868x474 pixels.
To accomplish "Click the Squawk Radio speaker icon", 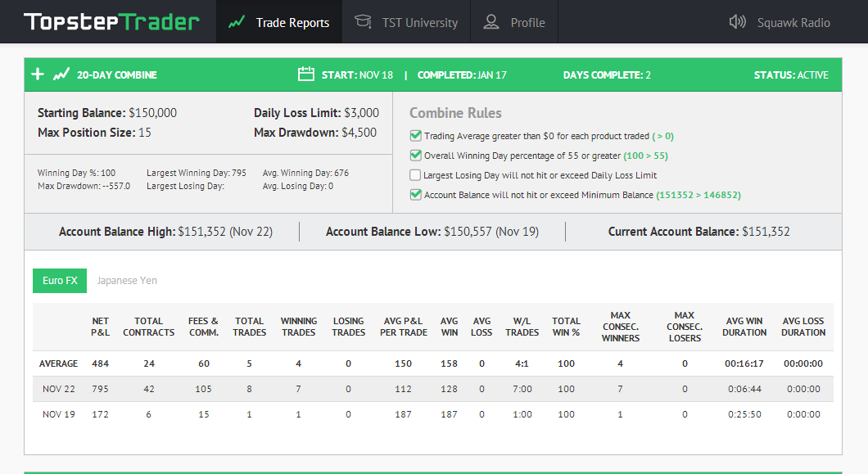I will 737,21.
